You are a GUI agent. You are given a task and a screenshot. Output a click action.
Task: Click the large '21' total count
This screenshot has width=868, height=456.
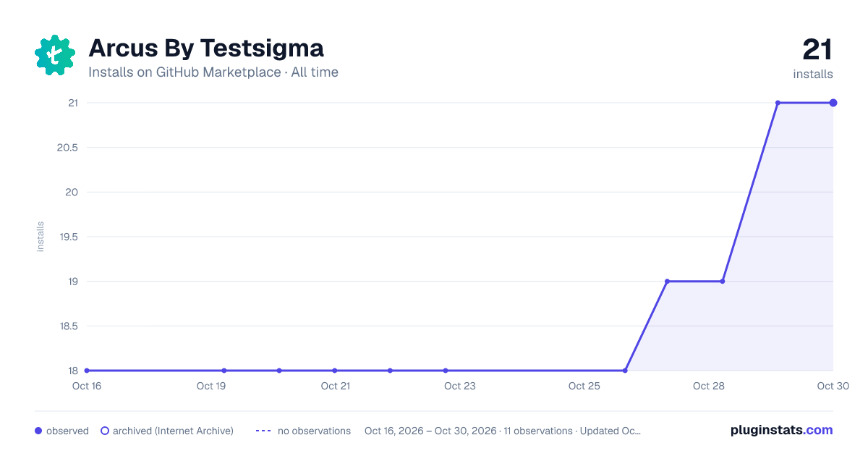click(817, 49)
